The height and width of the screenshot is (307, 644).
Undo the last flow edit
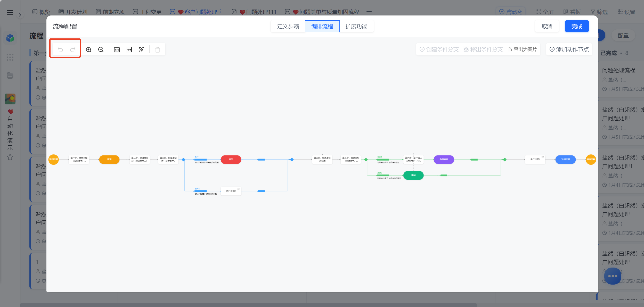(x=60, y=50)
